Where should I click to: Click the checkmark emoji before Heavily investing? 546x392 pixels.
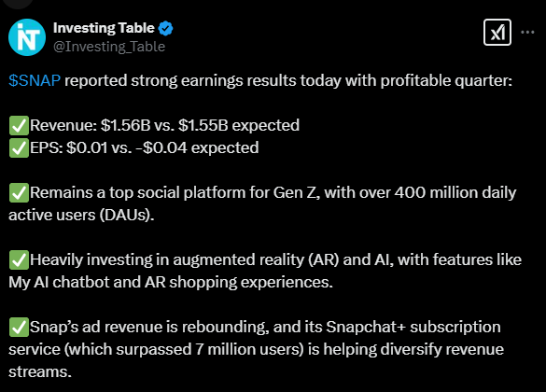tap(19, 260)
